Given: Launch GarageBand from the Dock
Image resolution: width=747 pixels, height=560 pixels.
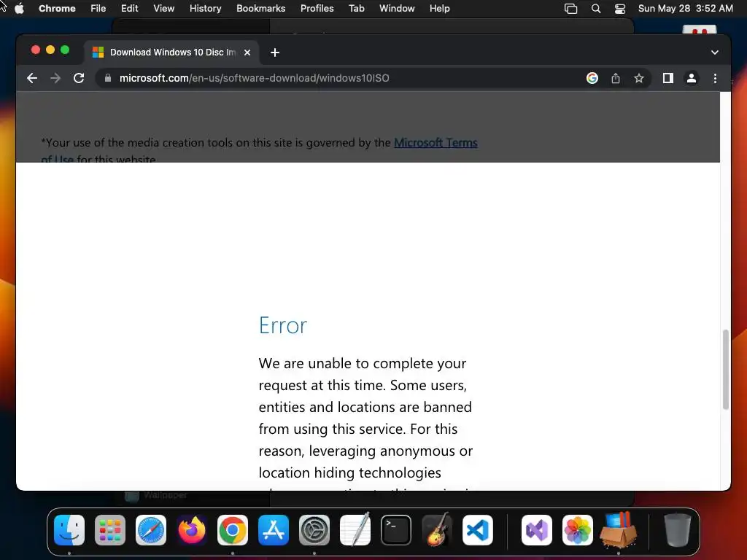Looking at the screenshot, I should [x=437, y=529].
